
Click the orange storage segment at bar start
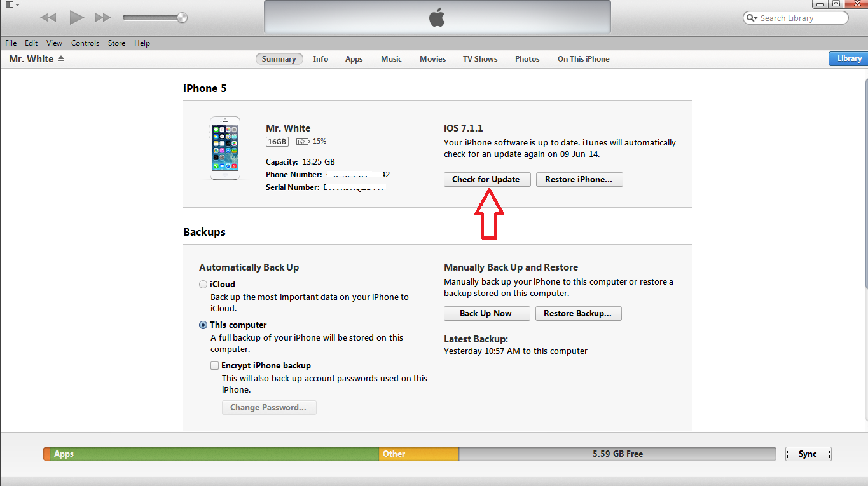pos(46,454)
